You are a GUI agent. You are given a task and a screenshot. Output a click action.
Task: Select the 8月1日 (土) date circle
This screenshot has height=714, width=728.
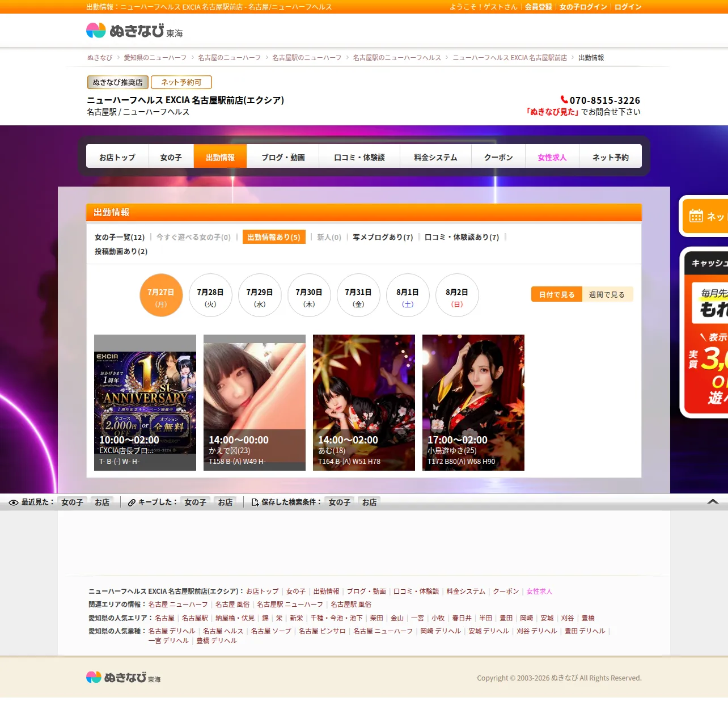pos(408,295)
